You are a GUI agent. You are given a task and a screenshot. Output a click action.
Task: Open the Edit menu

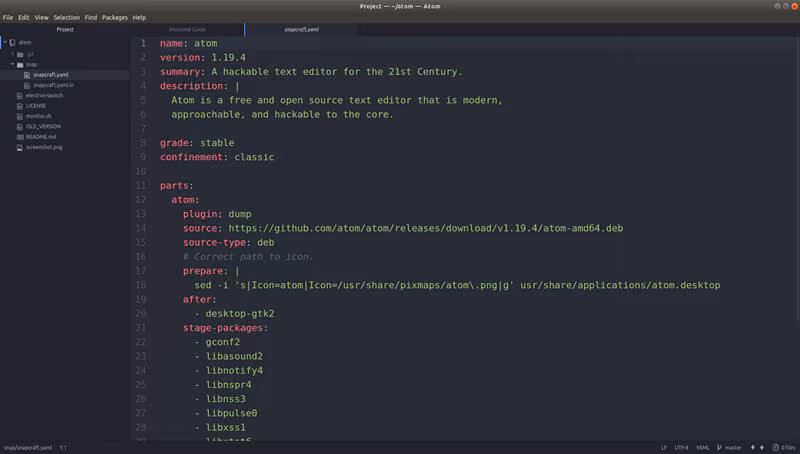pos(24,17)
